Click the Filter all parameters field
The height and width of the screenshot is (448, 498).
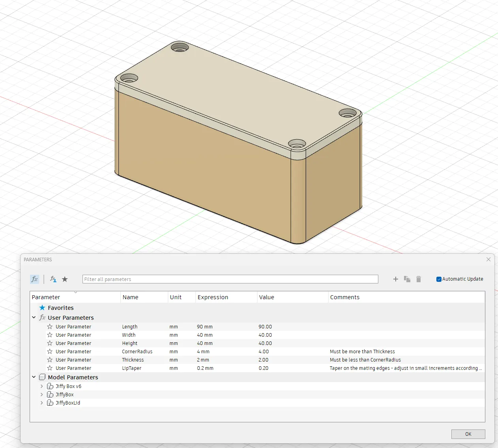point(230,279)
